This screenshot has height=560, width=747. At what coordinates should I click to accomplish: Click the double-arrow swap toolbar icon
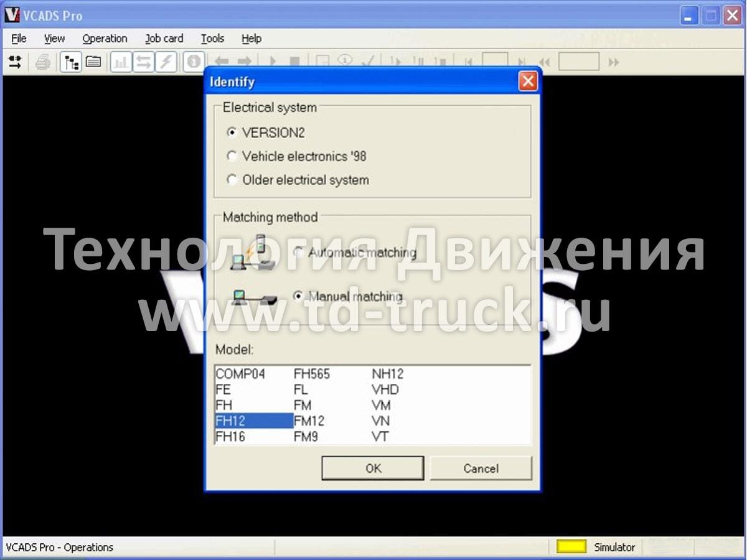tap(143, 62)
